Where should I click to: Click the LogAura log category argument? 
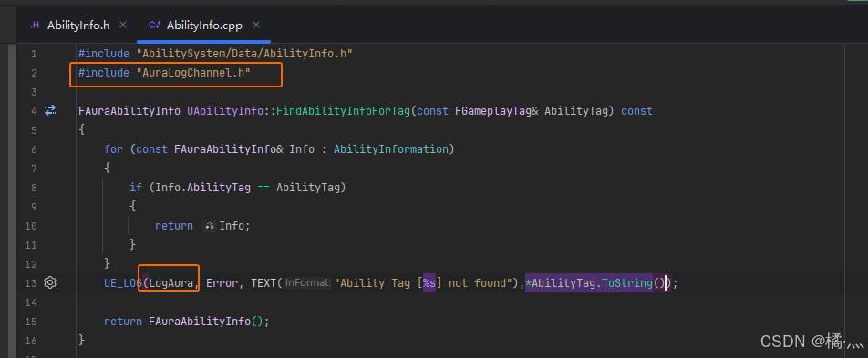point(172,283)
